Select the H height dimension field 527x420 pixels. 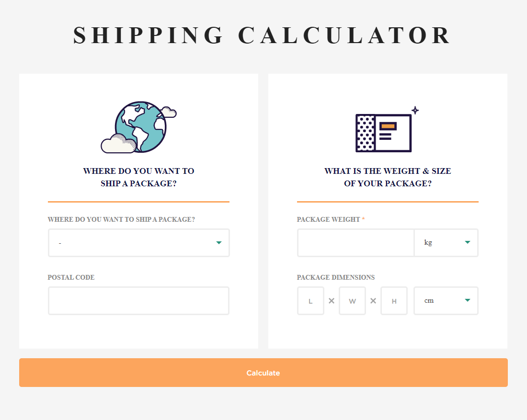[394, 301]
